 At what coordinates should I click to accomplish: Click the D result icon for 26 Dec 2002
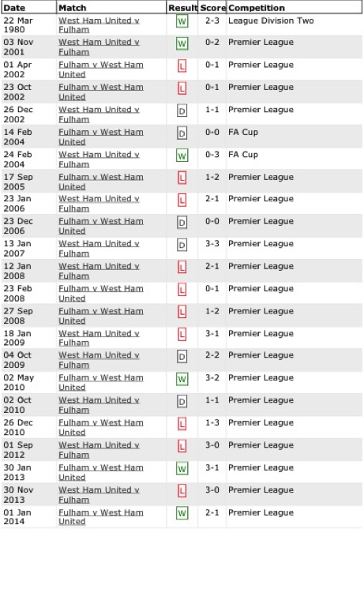182,111
